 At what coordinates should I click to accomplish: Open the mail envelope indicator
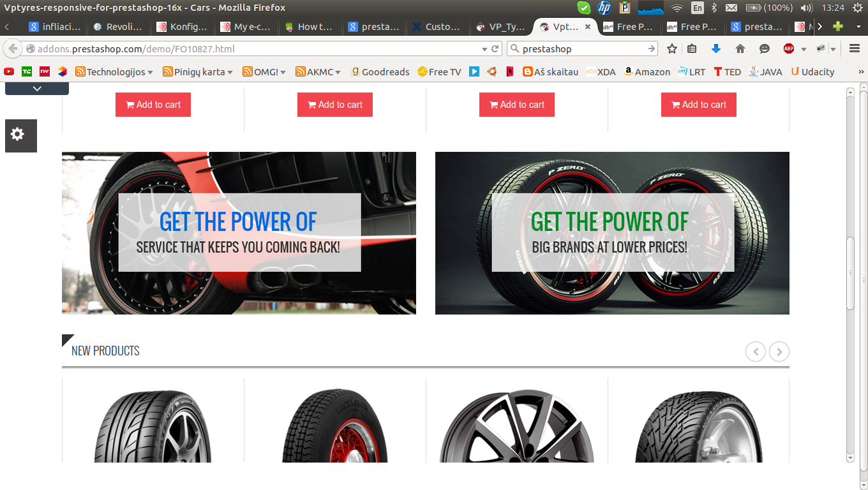pos(731,8)
